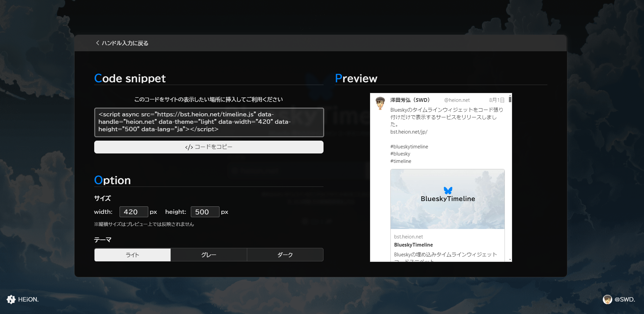This screenshot has width=644, height=314.
Task: Open the bst.heion.net/jp/ link in the preview post
Action: (x=408, y=132)
